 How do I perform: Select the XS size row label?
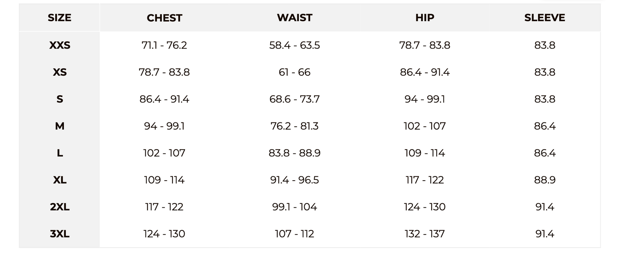pos(60,72)
